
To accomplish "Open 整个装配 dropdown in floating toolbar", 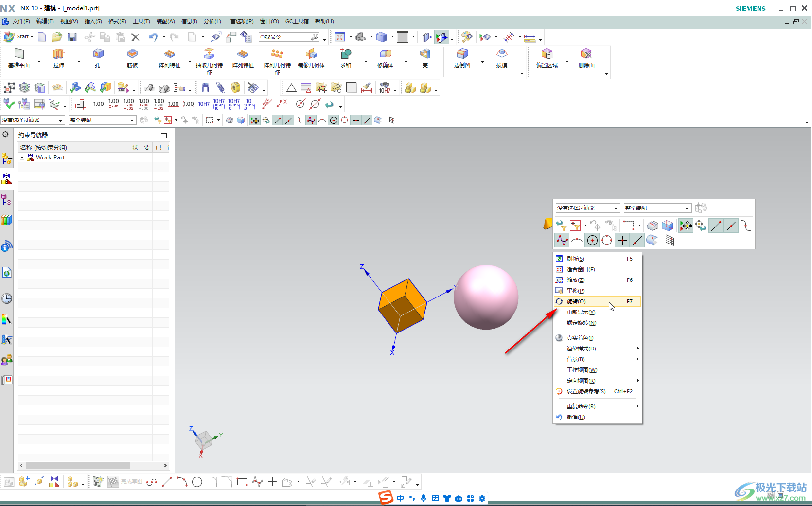I will (657, 208).
